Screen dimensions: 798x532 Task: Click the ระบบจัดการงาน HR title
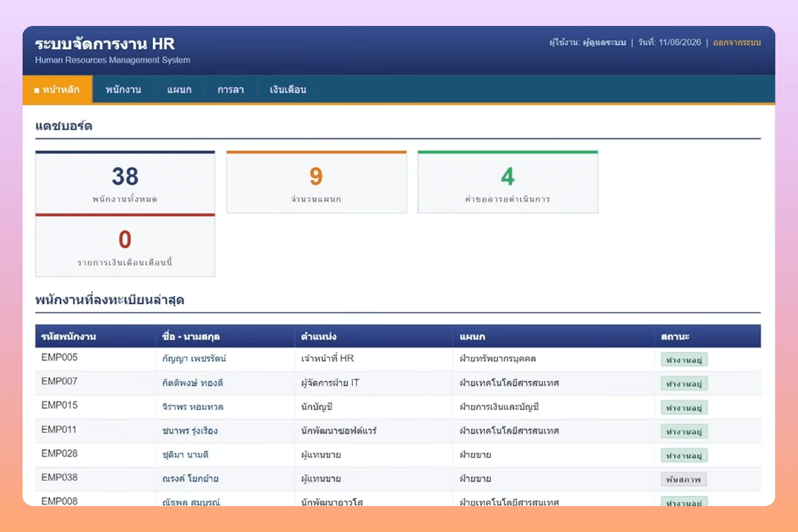tap(105, 44)
